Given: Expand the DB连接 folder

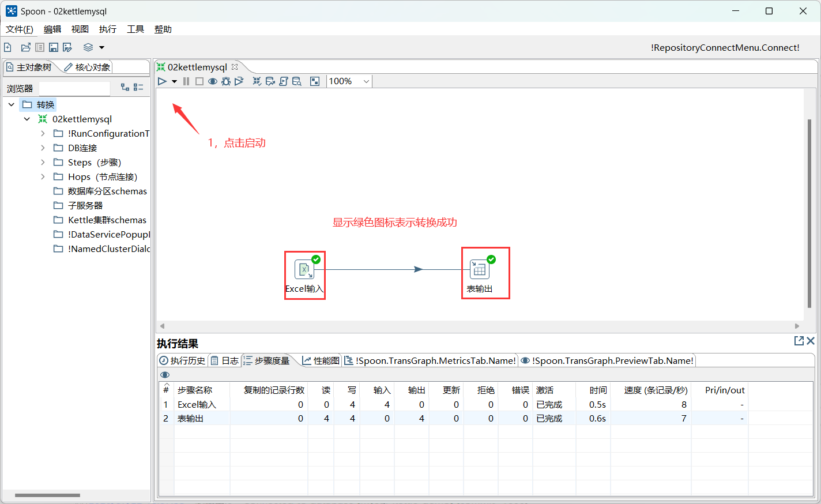Looking at the screenshot, I should 42,148.
